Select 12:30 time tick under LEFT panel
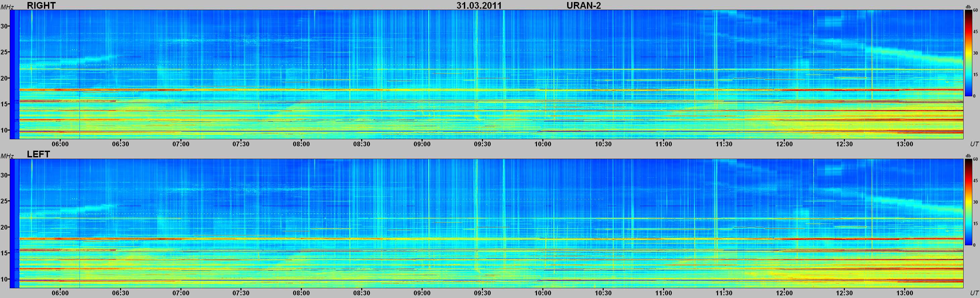The image size is (980, 298). click(x=844, y=293)
